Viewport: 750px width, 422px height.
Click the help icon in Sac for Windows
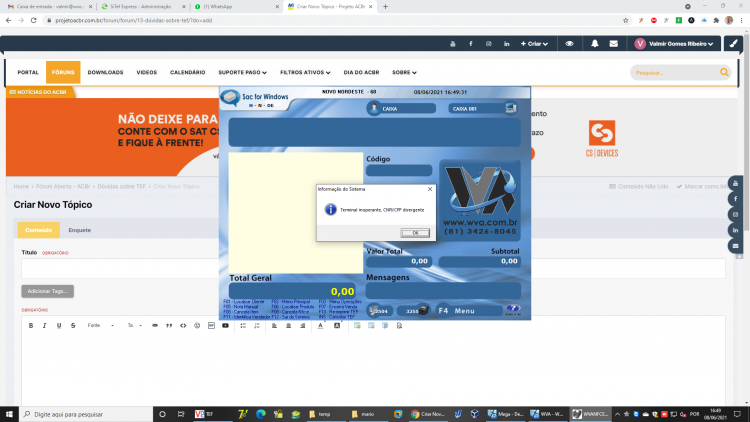pos(513,309)
